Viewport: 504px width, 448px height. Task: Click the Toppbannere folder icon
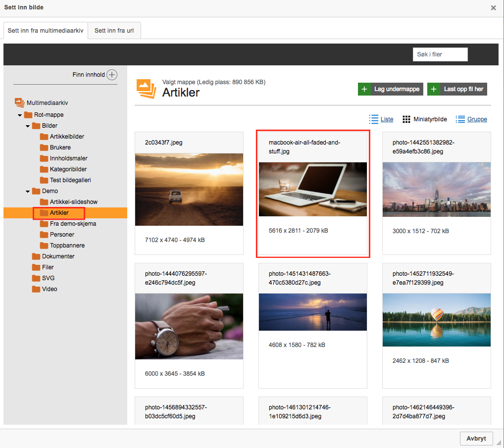(x=44, y=246)
